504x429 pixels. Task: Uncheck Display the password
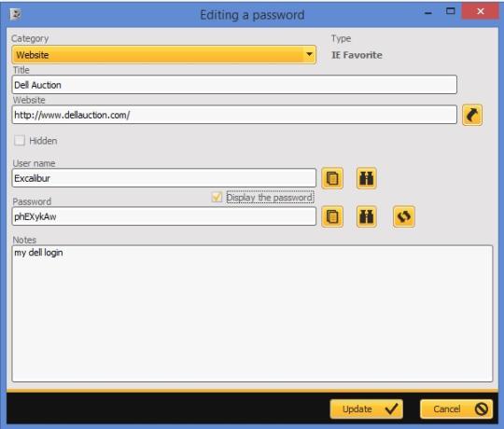[217, 197]
